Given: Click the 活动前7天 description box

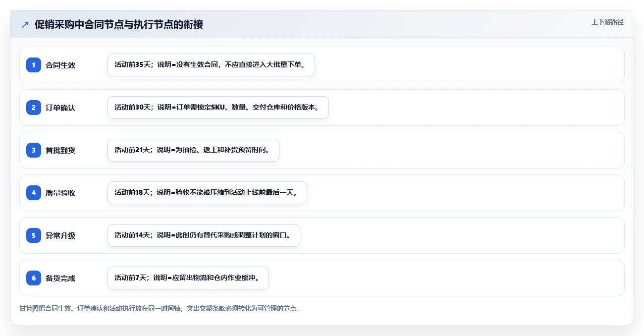Looking at the screenshot, I should click(x=188, y=278).
